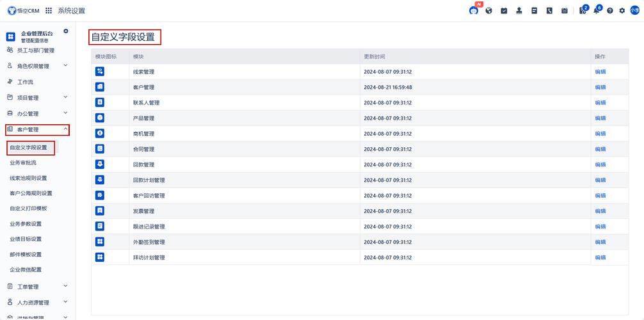Click the 悟空CRM logo

click(x=24, y=11)
